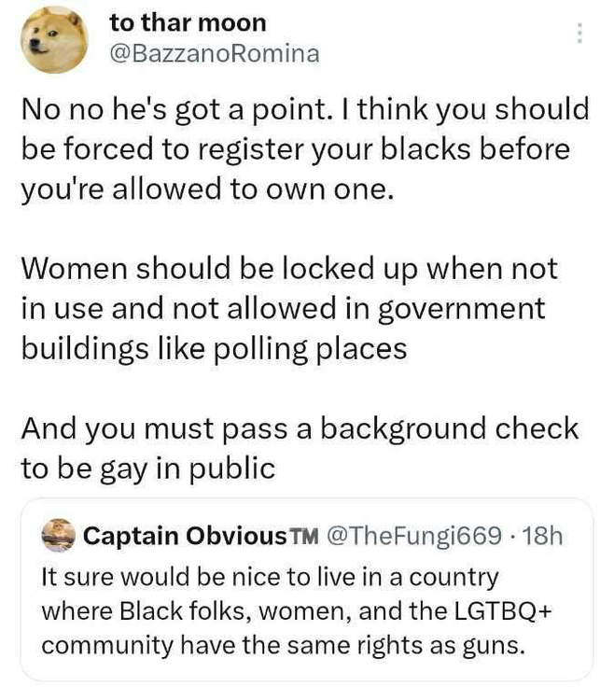Click the "And you must pass a background check" line

300,428
